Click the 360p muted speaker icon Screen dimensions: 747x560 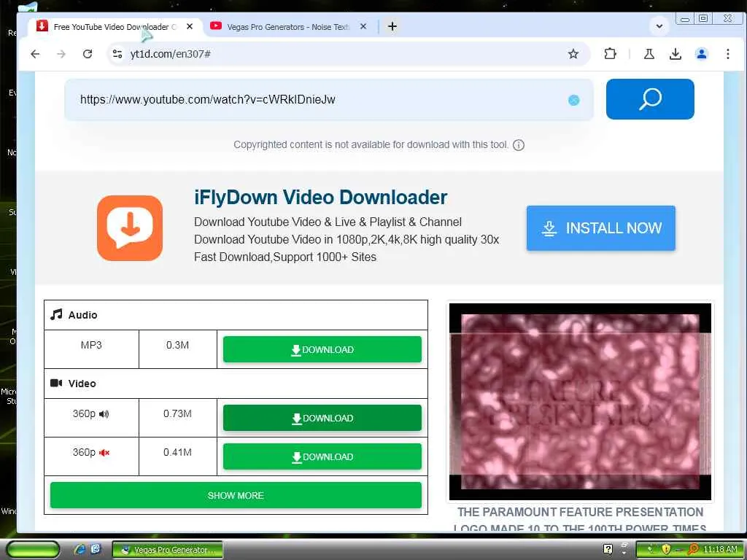pyautogui.click(x=104, y=453)
